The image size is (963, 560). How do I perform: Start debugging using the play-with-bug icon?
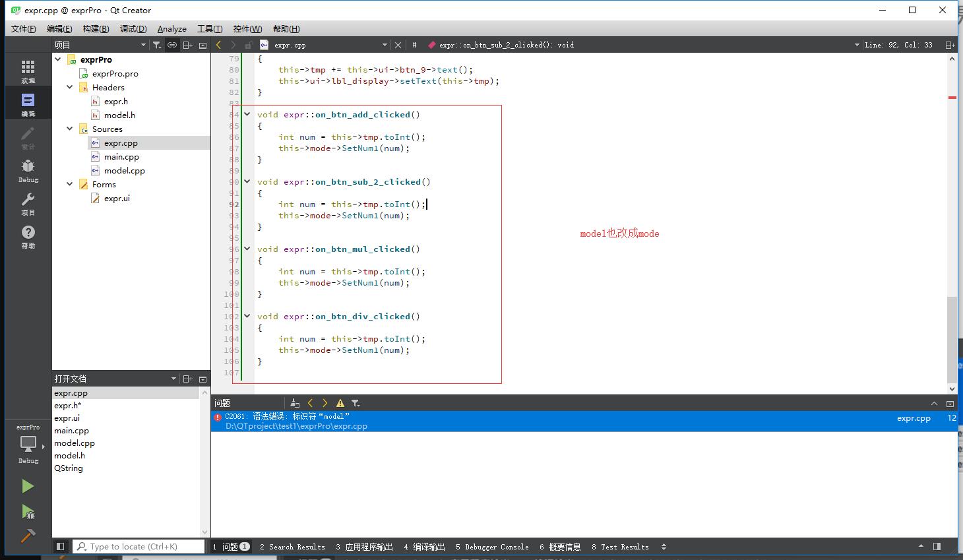coord(28,513)
